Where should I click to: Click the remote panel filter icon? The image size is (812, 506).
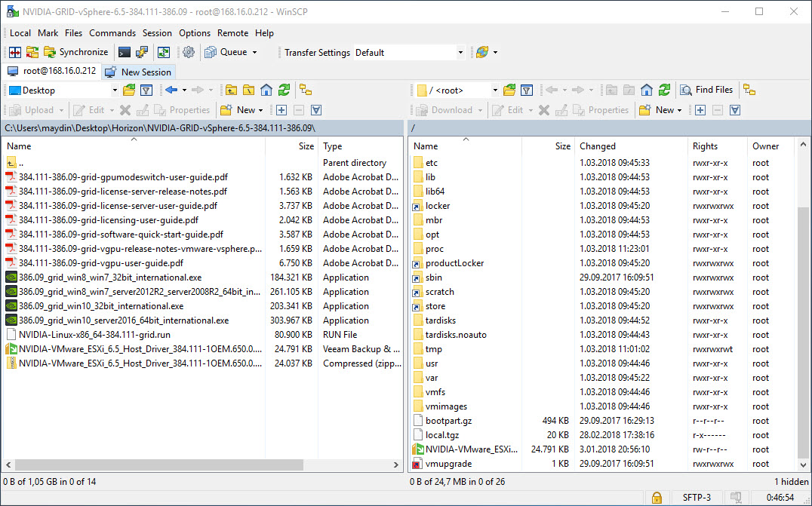point(527,90)
